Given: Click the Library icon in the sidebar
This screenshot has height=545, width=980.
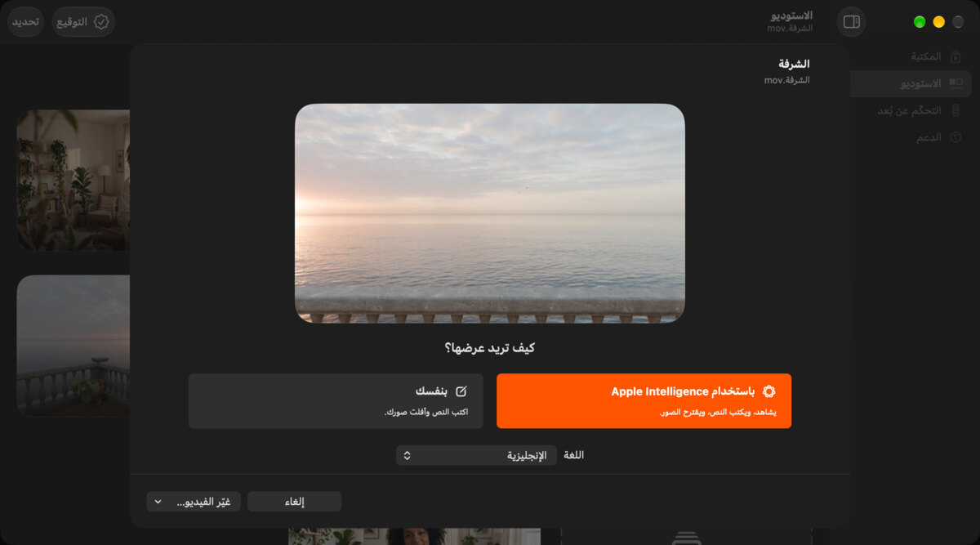Looking at the screenshot, I should click(955, 56).
